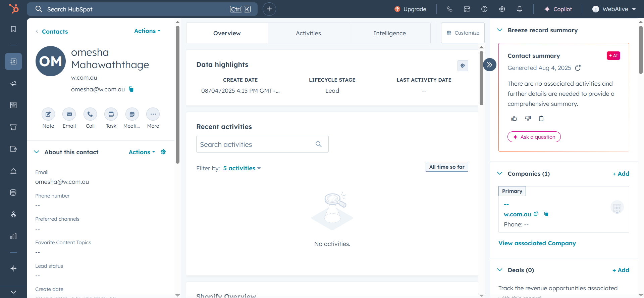Open the Contacts (CRM) sidebar icon
Viewport: 644px width, 298px height.
click(13, 61)
